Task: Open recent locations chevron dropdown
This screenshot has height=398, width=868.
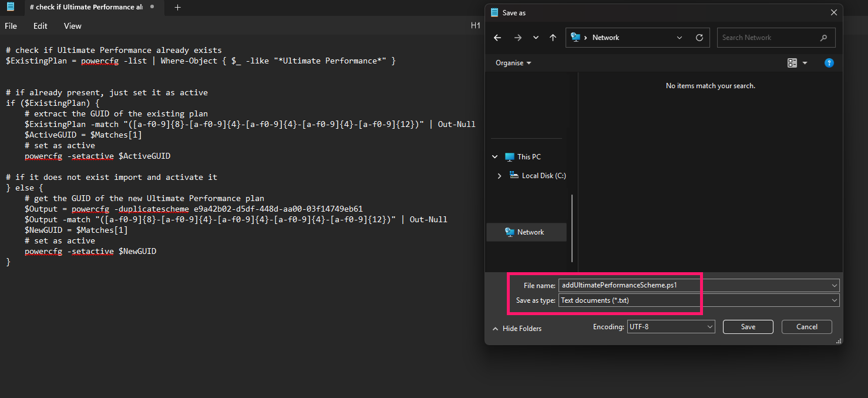Action: point(536,38)
